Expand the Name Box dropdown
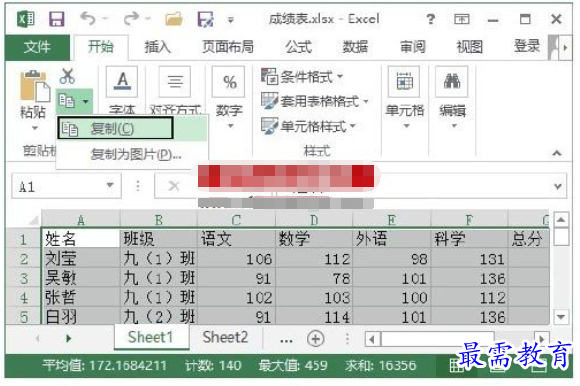The height and width of the screenshot is (386, 580). pyautogui.click(x=110, y=185)
